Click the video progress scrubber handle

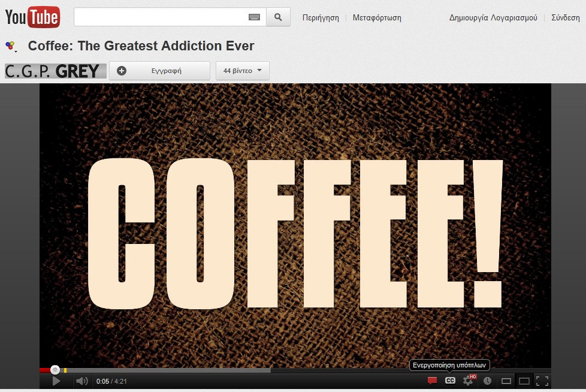tap(55, 370)
